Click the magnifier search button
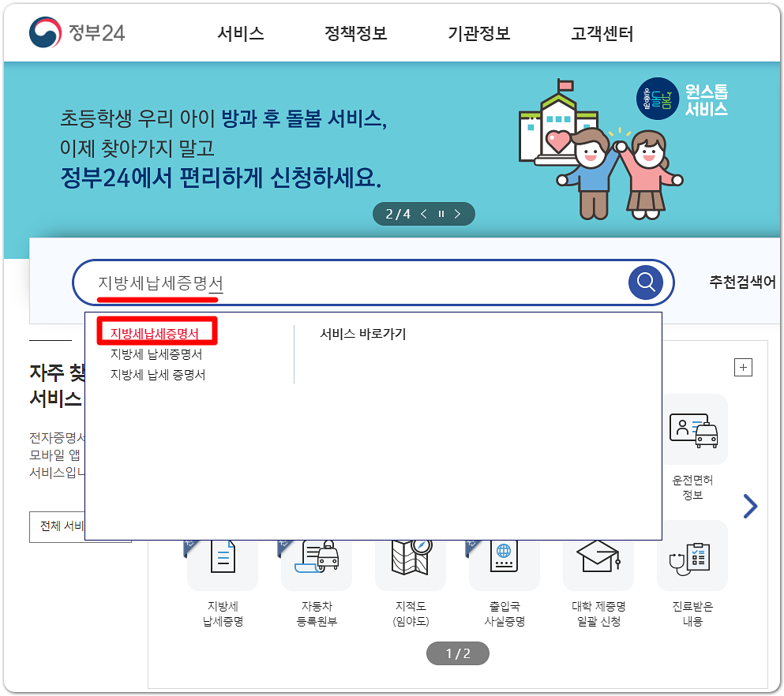The height and width of the screenshot is (696, 784). pyautogui.click(x=646, y=283)
